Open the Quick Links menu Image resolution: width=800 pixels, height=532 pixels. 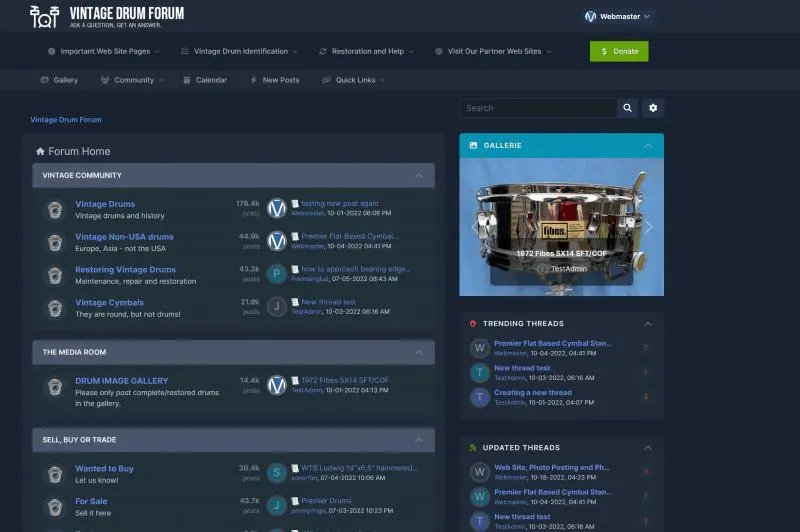click(x=354, y=80)
